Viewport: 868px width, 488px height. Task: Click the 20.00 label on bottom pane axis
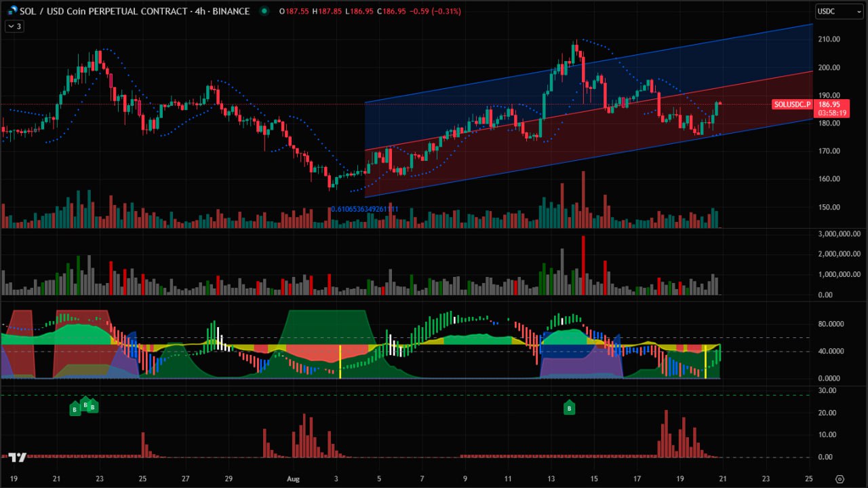click(x=827, y=412)
